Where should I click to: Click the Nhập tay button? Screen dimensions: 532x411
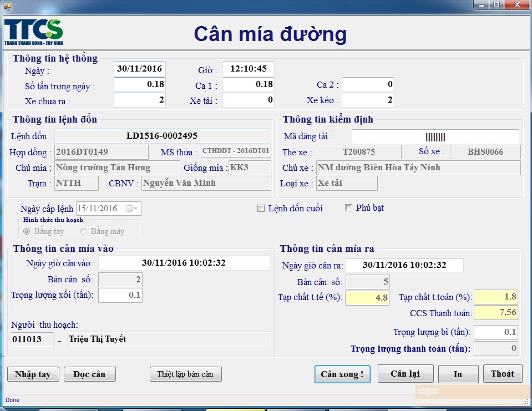click(x=33, y=374)
